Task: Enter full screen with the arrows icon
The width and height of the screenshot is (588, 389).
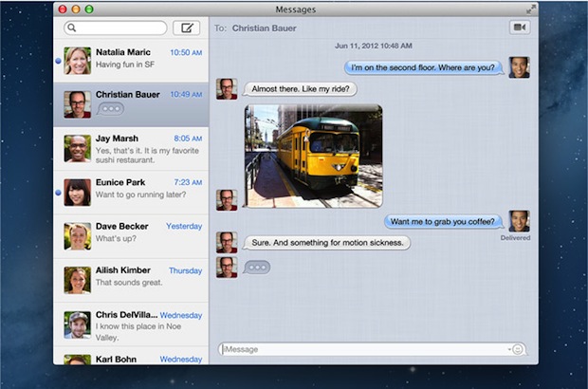Action: pyautogui.click(x=531, y=9)
